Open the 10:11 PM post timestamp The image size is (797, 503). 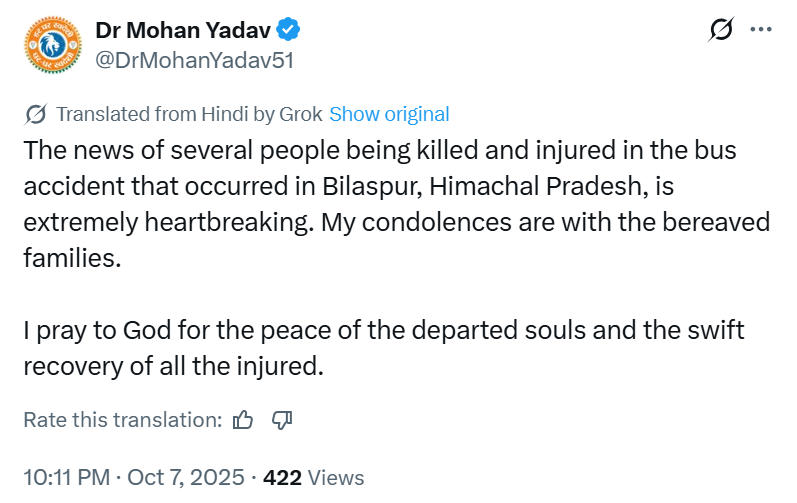pyautogui.click(x=66, y=478)
